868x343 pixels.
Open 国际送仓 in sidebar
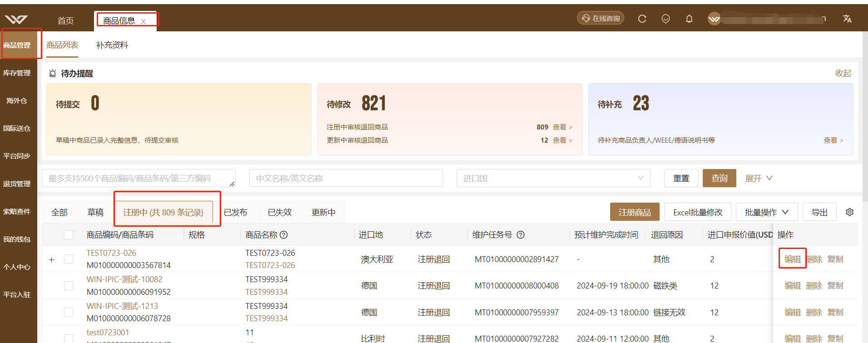click(x=17, y=128)
